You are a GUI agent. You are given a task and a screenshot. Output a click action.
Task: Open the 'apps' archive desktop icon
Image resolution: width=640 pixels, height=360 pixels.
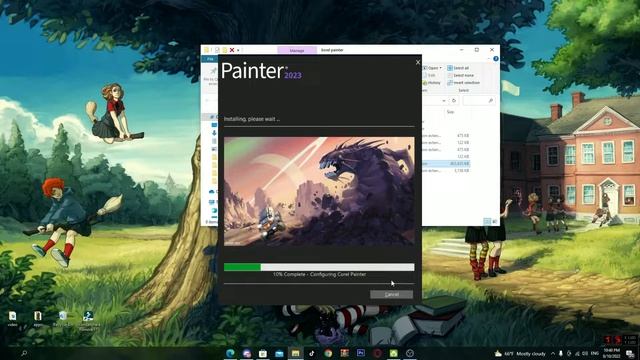pyautogui.click(x=38, y=319)
